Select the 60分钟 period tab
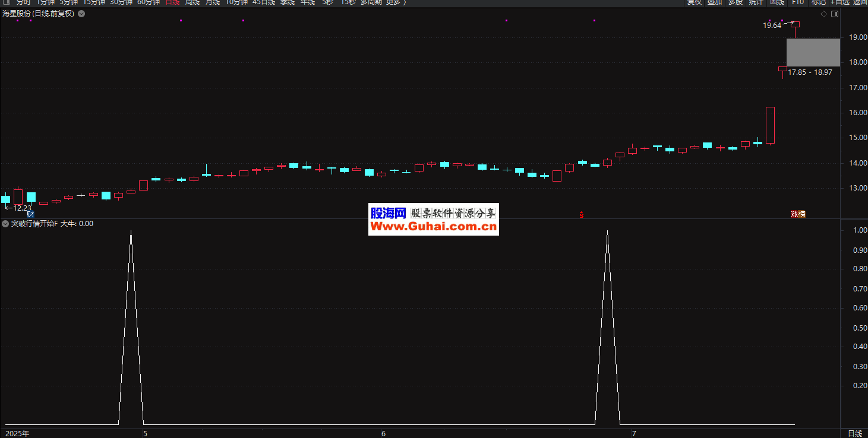Viewport: 868px width, 438px height. point(148,2)
